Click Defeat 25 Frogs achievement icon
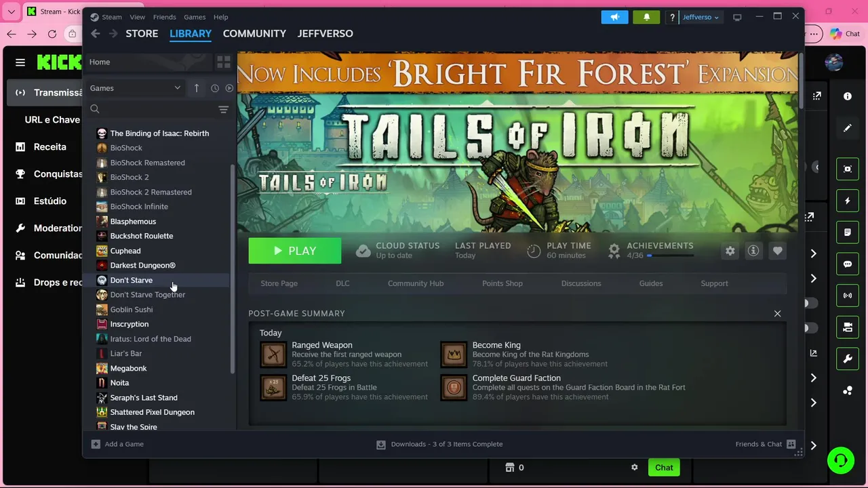 [x=273, y=388]
